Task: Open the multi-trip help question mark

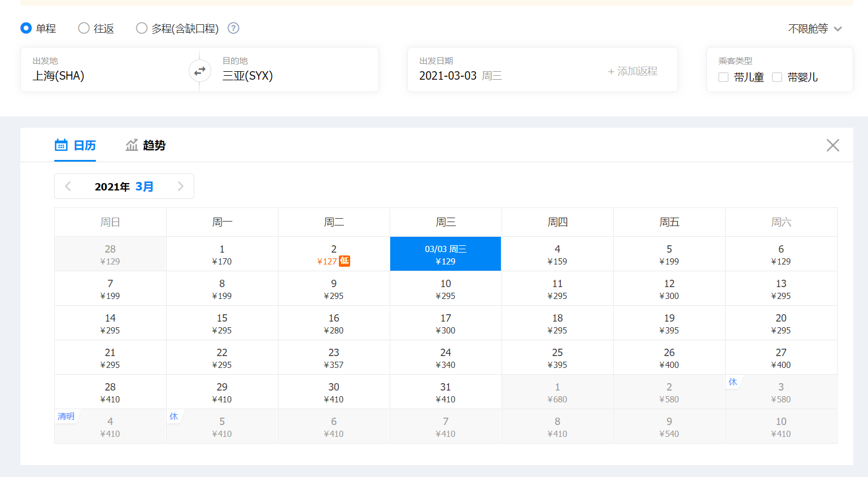Action: tap(233, 28)
